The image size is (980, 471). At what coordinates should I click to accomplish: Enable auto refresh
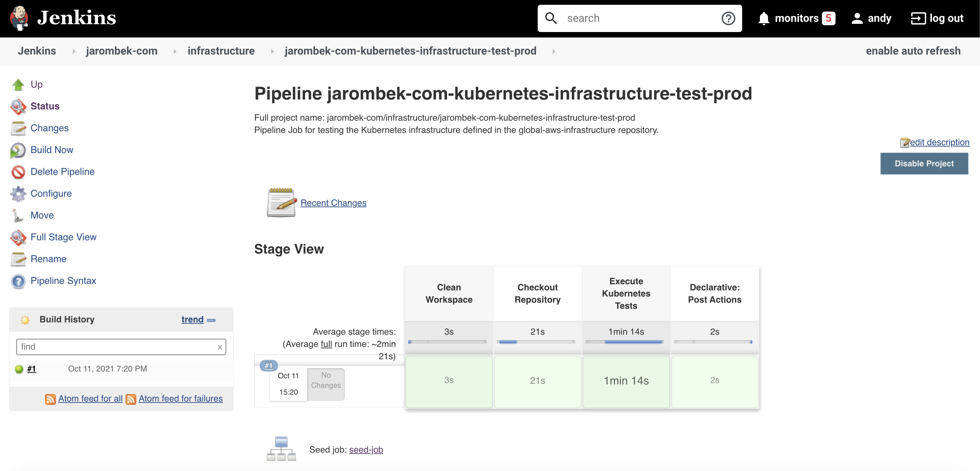(x=913, y=51)
